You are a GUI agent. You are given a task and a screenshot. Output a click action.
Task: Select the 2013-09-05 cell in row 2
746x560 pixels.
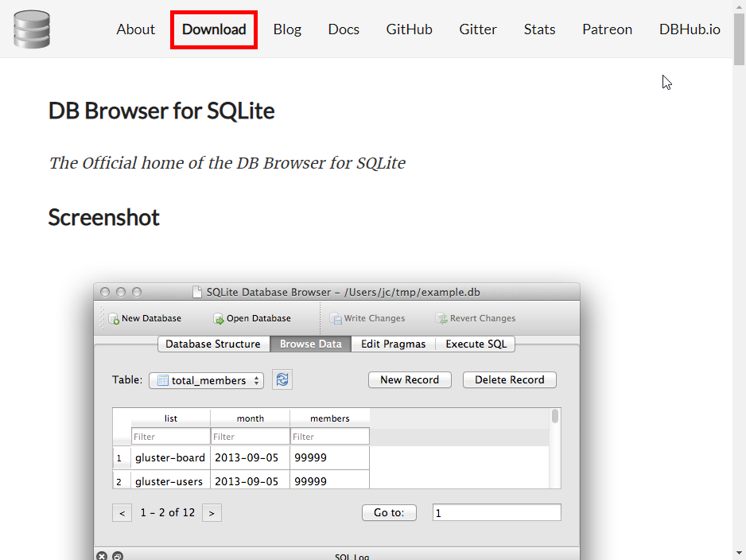(251, 480)
